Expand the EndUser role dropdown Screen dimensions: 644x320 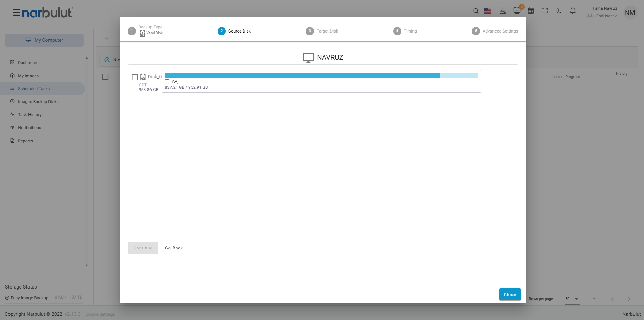pyautogui.click(x=606, y=16)
